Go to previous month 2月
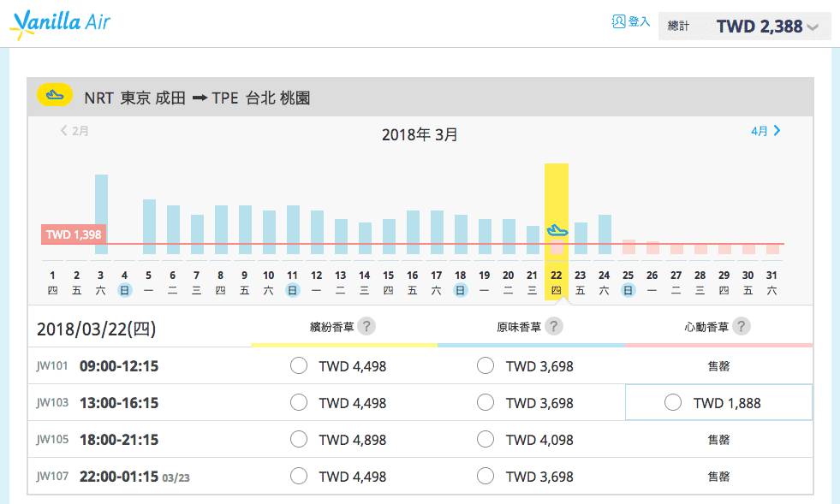 [74, 131]
